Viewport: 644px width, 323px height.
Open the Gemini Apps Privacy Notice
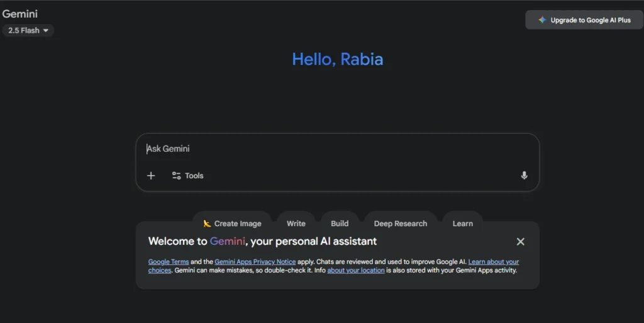pos(255,262)
